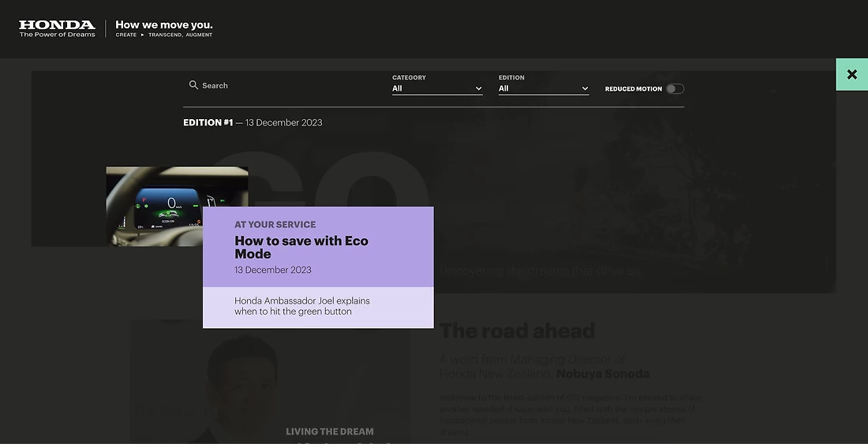Open the 'How to save with Eco Mode' article
This screenshot has width=868, height=444.
(301, 247)
